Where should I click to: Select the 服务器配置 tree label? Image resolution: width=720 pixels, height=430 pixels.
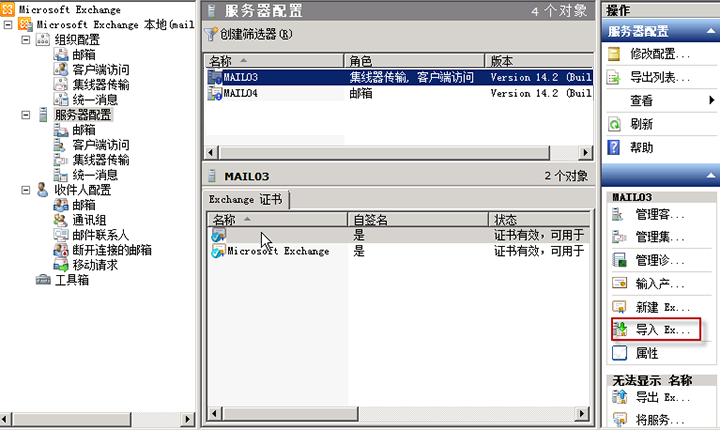(83, 115)
